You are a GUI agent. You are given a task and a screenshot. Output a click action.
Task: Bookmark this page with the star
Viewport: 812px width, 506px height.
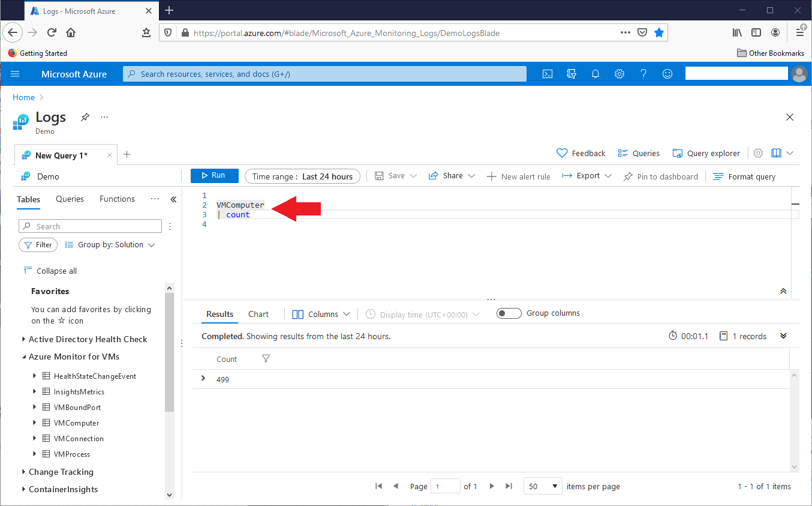659,32
